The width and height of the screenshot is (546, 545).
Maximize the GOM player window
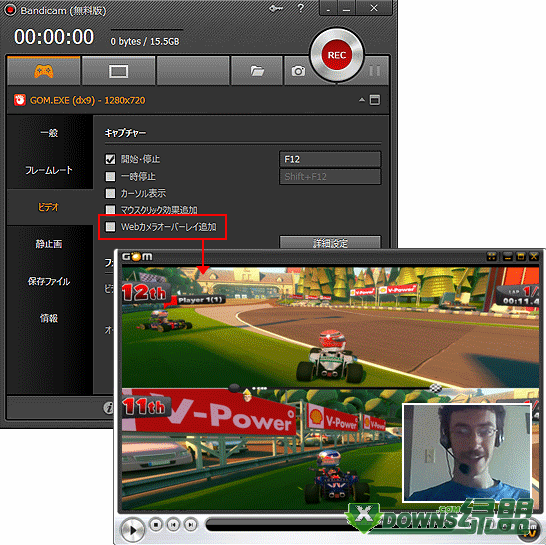coord(521,257)
